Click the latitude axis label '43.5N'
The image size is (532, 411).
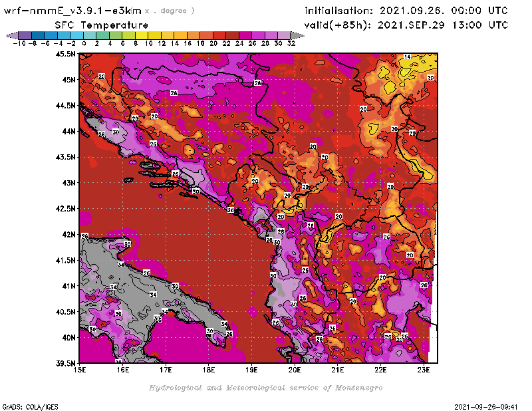[65, 157]
